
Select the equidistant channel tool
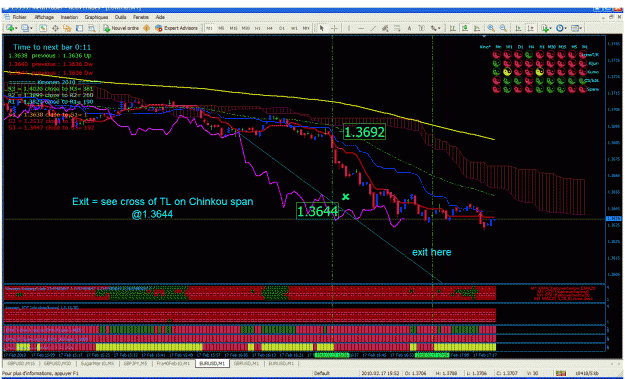pyautogui.click(x=385, y=28)
